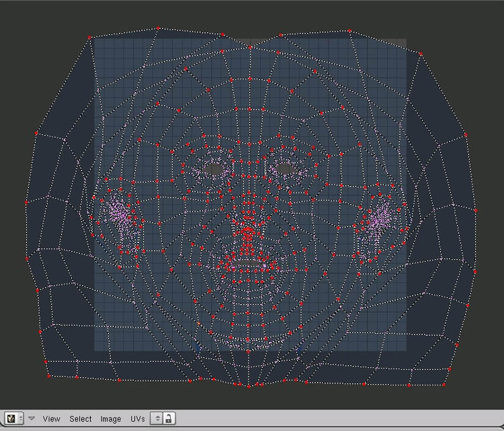504x431 pixels.
Task: Open the Image menu
Action: click(111, 419)
